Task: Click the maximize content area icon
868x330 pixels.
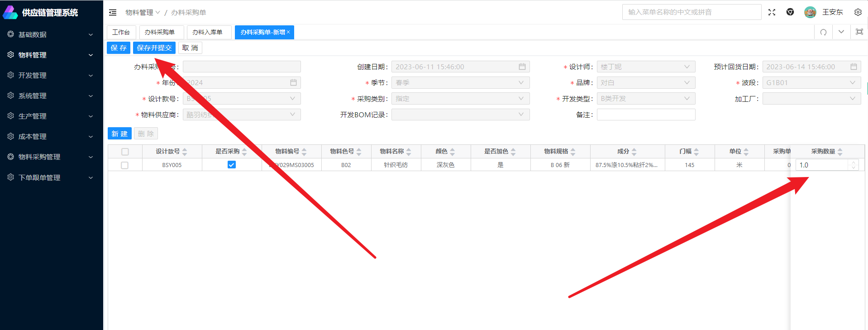Action: click(859, 32)
